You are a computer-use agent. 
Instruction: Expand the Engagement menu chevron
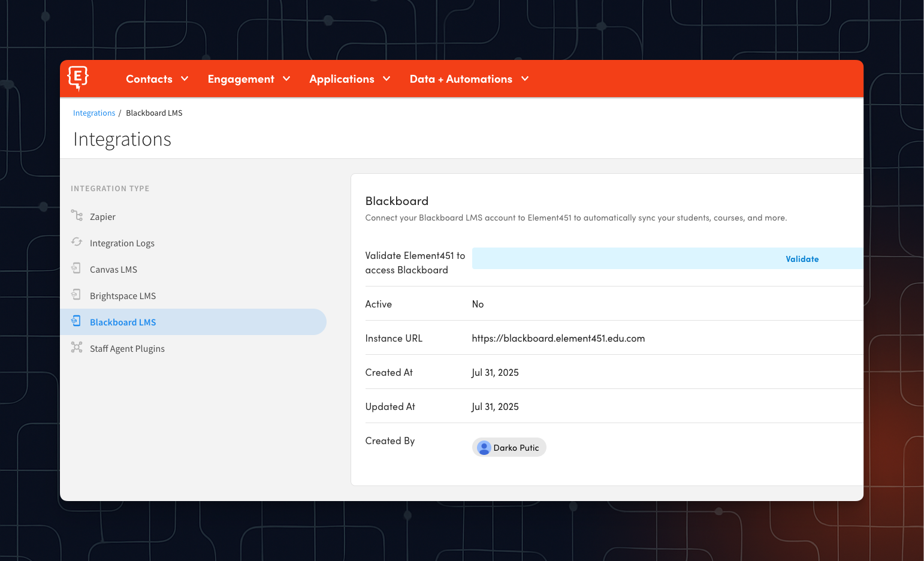[286, 79]
